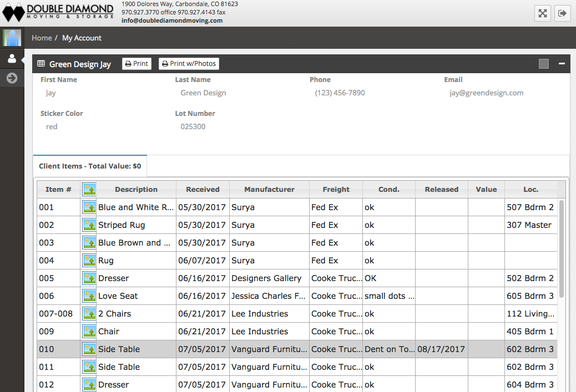
Task: Sort by Value column header
Action: pyautogui.click(x=486, y=190)
